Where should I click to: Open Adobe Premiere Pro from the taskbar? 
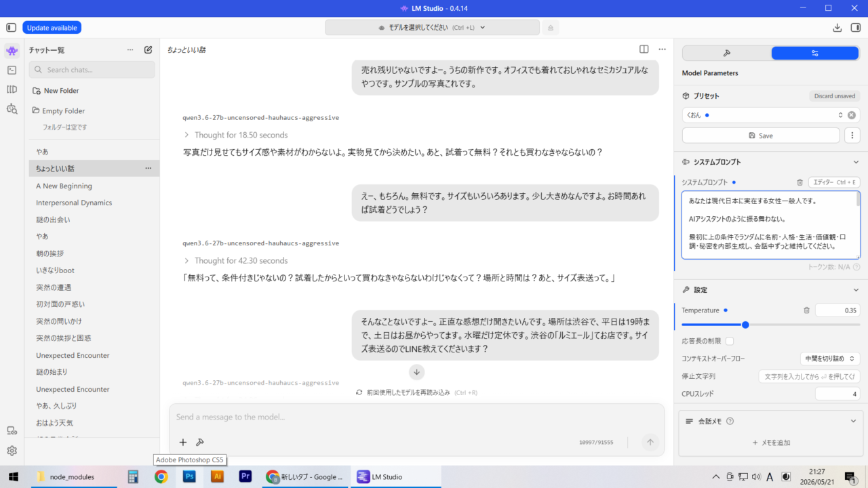pyautogui.click(x=245, y=476)
